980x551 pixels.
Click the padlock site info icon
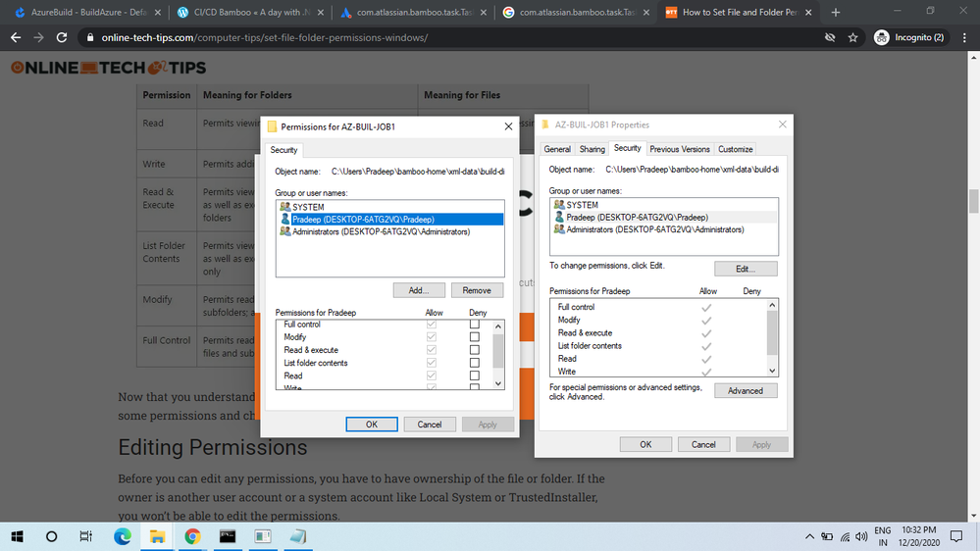pos(90,37)
